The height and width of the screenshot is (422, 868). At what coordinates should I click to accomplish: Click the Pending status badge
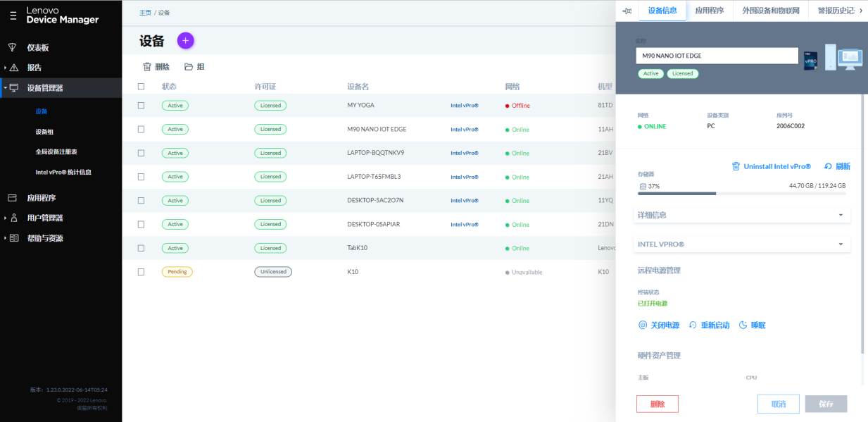tap(177, 272)
